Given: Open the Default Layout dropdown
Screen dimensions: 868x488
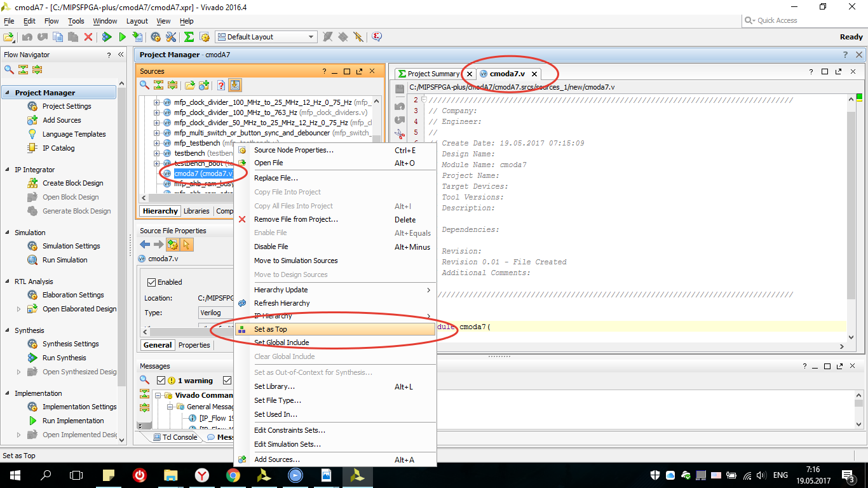Looking at the screenshot, I should (266, 37).
